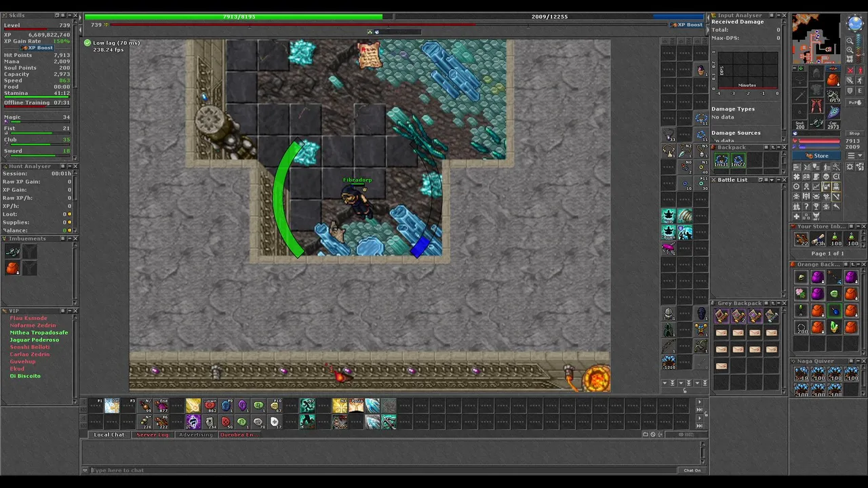The width and height of the screenshot is (868, 488).
Task: Click the skull icon in widget grid
Action: pyautogui.click(x=826, y=176)
